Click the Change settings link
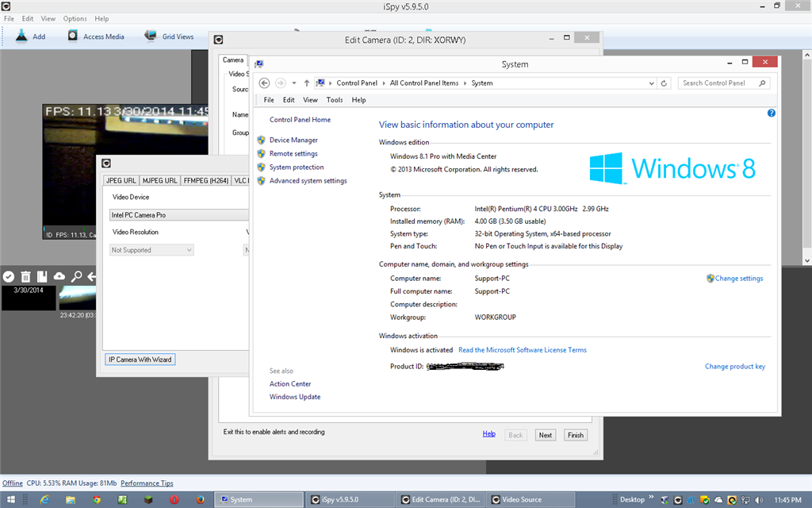 tap(738, 279)
